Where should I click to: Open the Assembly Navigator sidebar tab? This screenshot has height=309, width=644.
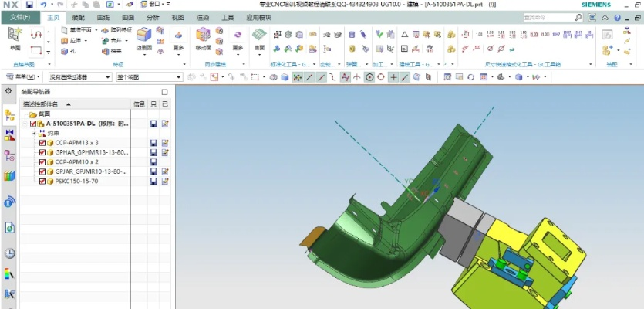coord(9,115)
